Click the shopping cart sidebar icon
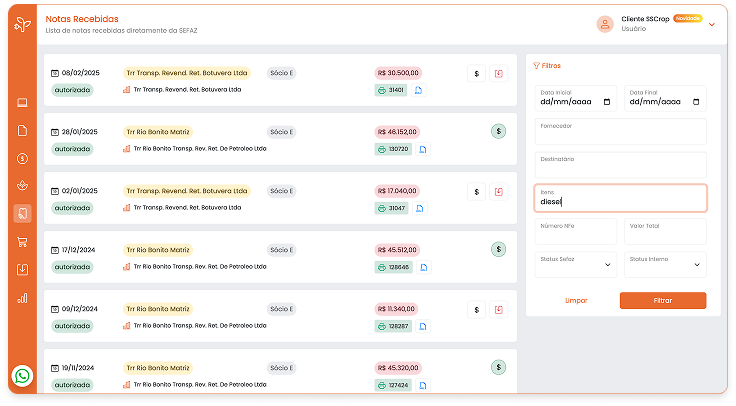The image size is (736, 406). [23, 241]
